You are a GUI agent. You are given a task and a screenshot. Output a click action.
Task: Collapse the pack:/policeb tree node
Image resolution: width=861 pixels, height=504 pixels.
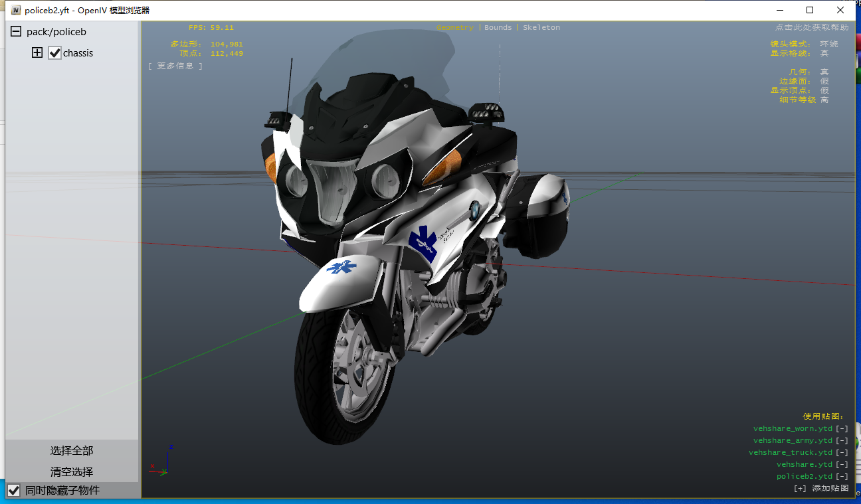point(16,32)
